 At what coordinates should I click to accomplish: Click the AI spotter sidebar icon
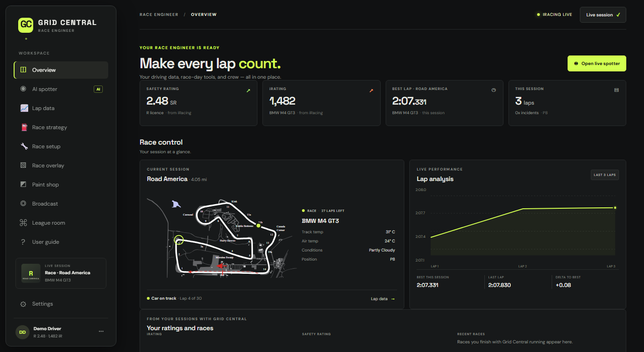[23, 89]
